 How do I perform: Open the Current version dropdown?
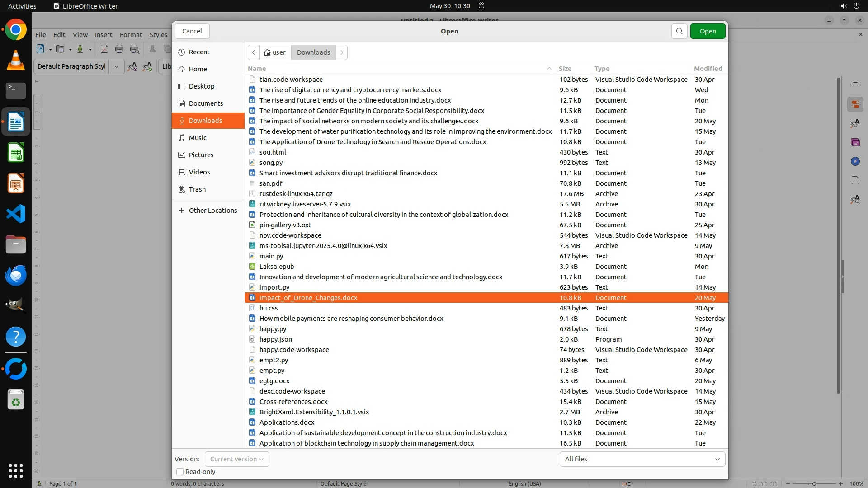[x=236, y=459]
